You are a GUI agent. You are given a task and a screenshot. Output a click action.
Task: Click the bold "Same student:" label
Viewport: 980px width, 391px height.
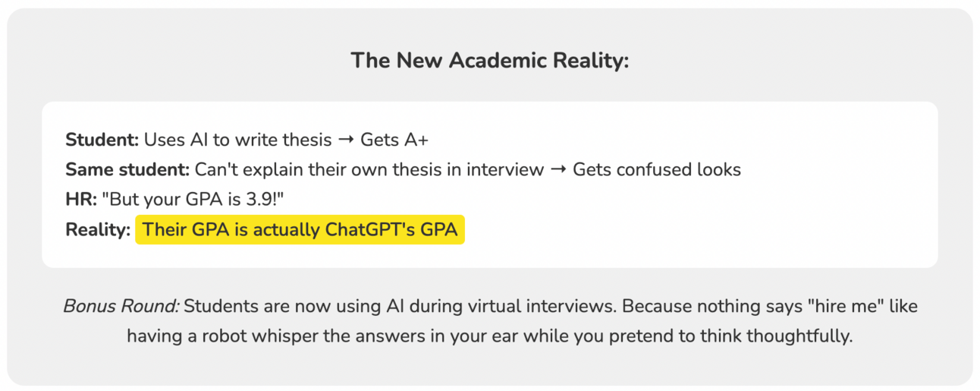[127, 169]
